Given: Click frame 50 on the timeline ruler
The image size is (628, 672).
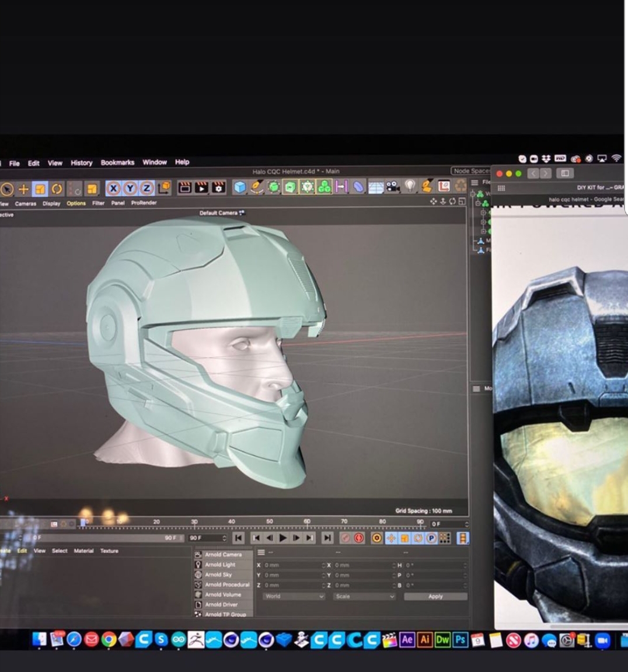Looking at the screenshot, I should pyautogui.click(x=270, y=522).
